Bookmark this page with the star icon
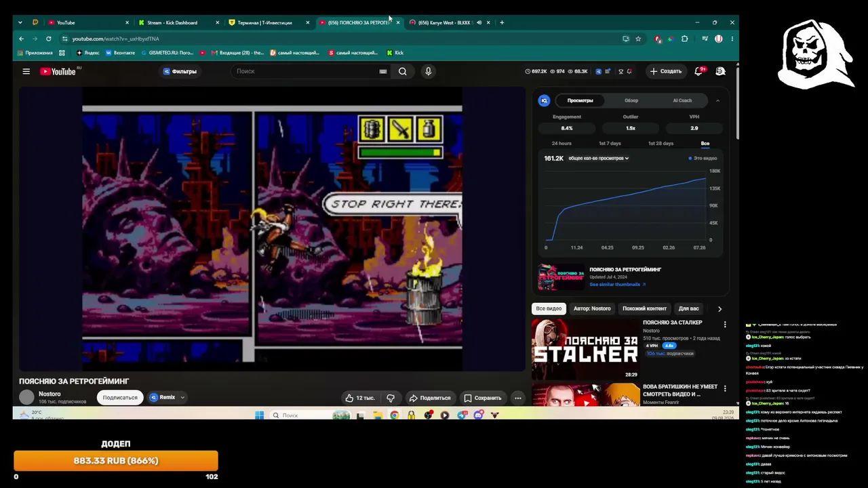 point(638,39)
